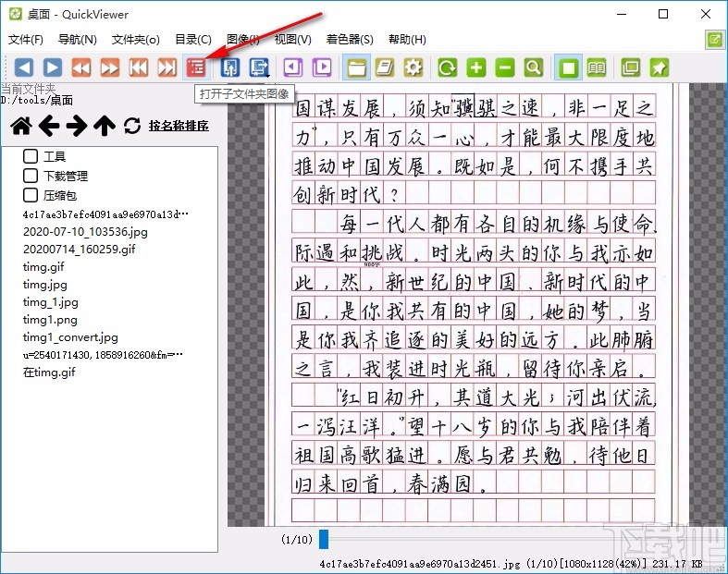
Task: Go up one folder level arrow
Action: click(105, 126)
